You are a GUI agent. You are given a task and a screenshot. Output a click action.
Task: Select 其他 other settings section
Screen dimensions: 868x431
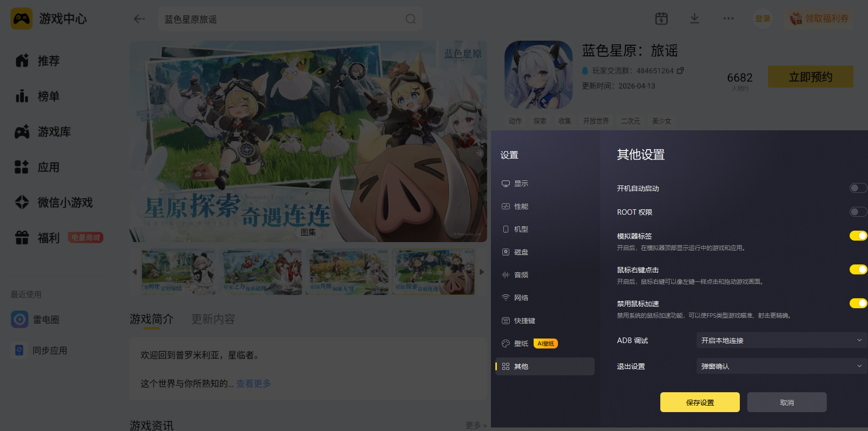click(x=545, y=366)
